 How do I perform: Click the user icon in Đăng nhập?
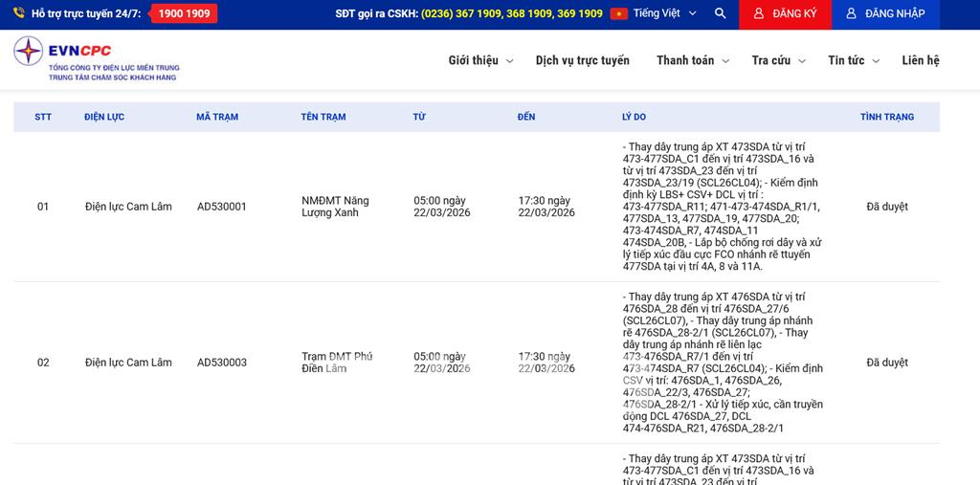tap(851, 13)
